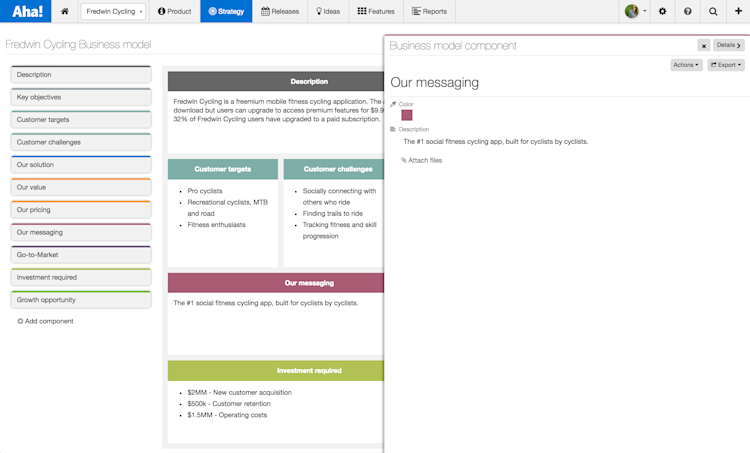Image resolution: width=750 pixels, height=453 pixels.
Task: Open the Product menu
Action: (175, 11)
